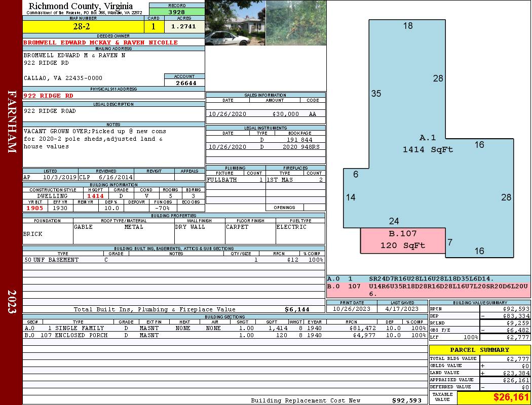Click the B.0 107 sketch vector code line
The height and width of the screenshot is (405, 532).
[x=429, y=290]
